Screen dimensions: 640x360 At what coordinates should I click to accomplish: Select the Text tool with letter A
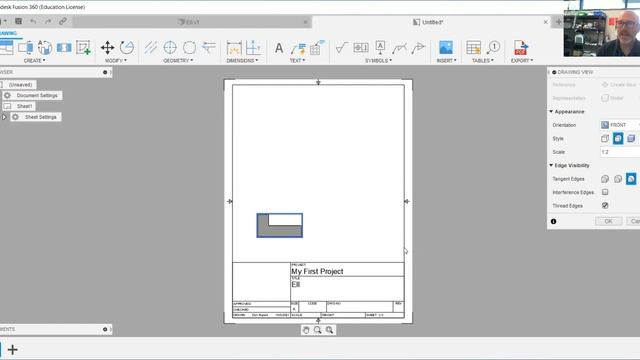coord(279,48)
